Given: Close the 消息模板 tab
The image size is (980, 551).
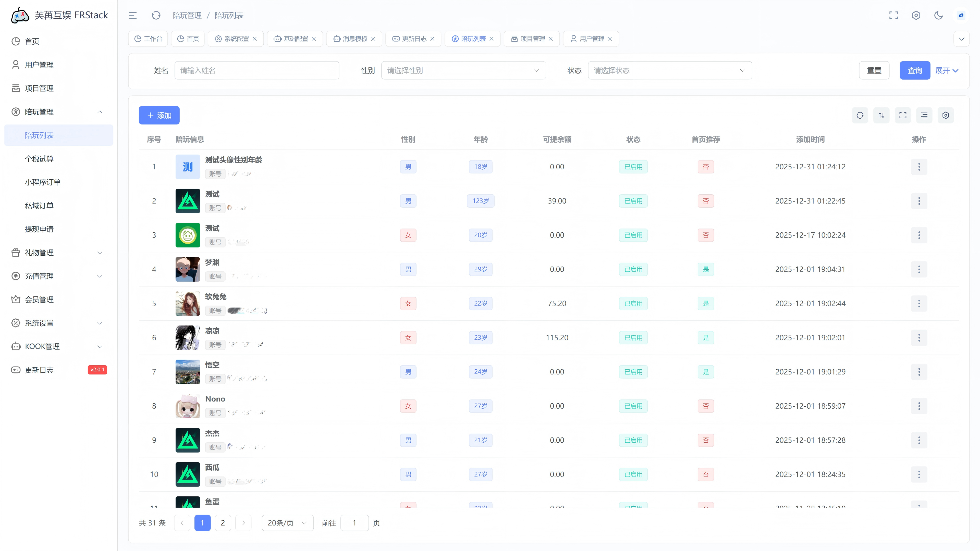Looking at the screenshot, I should tap(373, 39).
